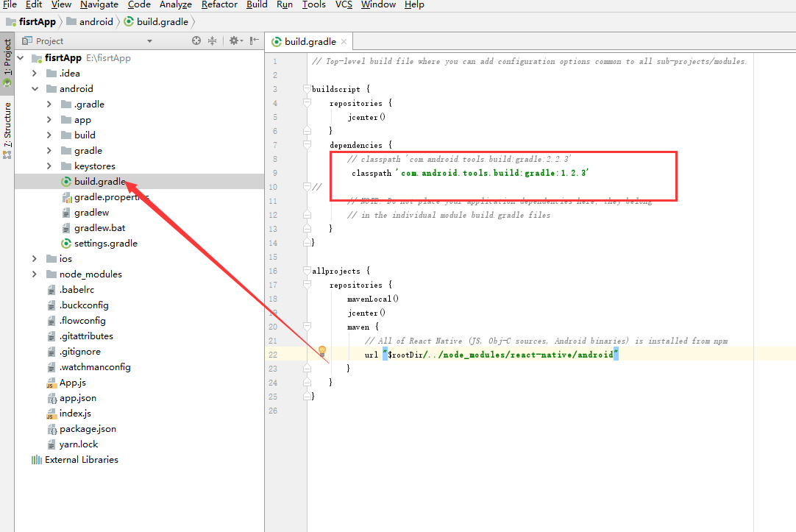Click android in the breadcrumb path
The height and width of the screenshot is (532, 796).
96,21
